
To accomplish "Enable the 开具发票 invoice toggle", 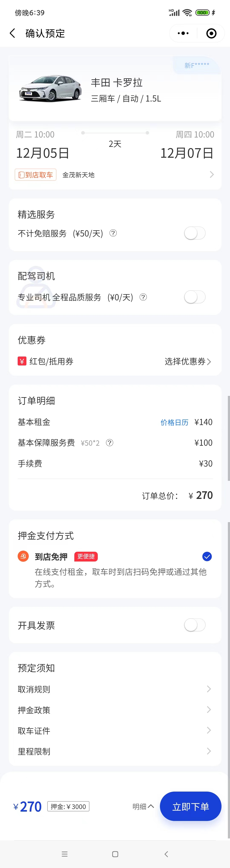I will (195, 625).
